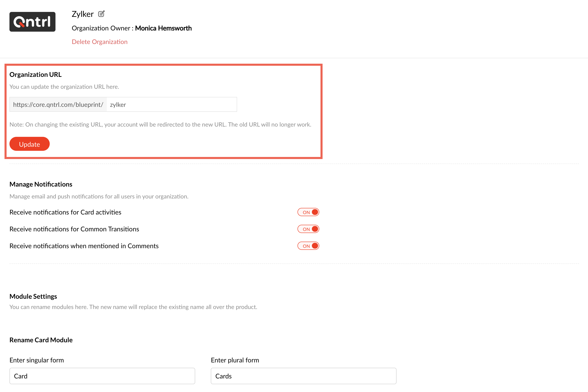This screenshot has width=588, height=392.
Task: Click the Enter singular form label
Action: 37,360
